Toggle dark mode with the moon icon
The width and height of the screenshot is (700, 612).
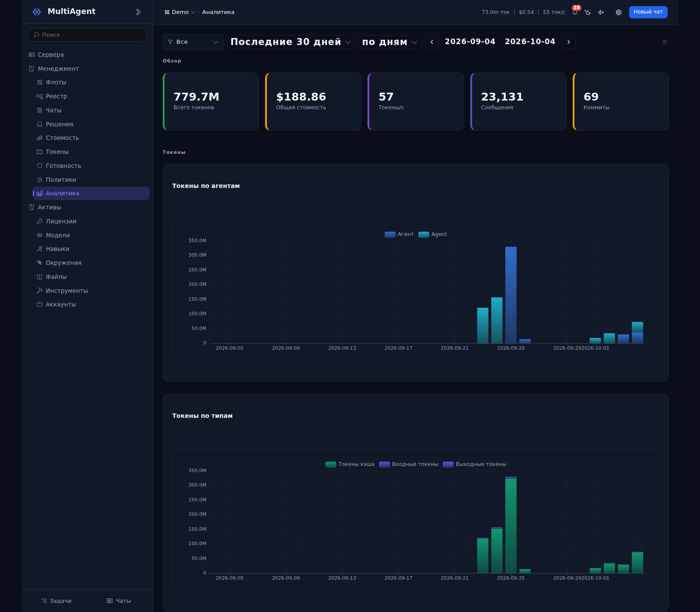(588, 12)
